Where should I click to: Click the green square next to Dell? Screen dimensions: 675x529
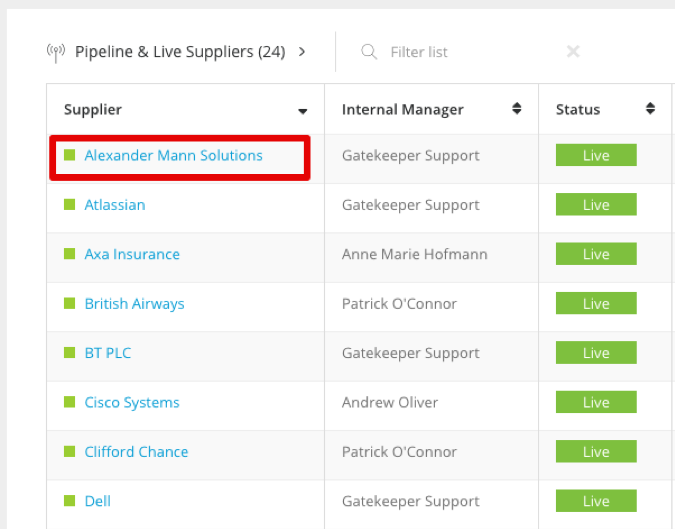click(69, 501)
